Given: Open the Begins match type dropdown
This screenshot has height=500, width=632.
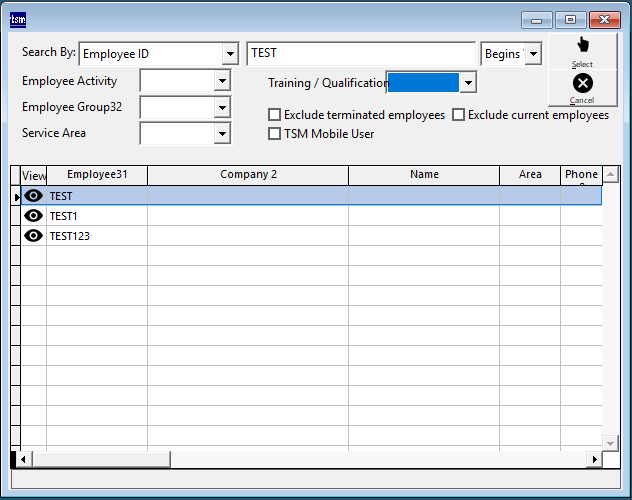Looking at the screenshot, I should pyautogui.click(x=533, y=53).
